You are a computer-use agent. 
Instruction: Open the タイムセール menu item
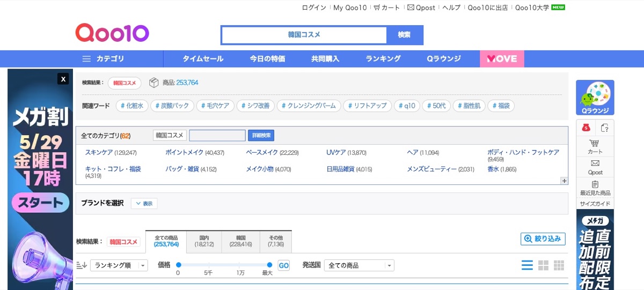click(x=203, y=59)
